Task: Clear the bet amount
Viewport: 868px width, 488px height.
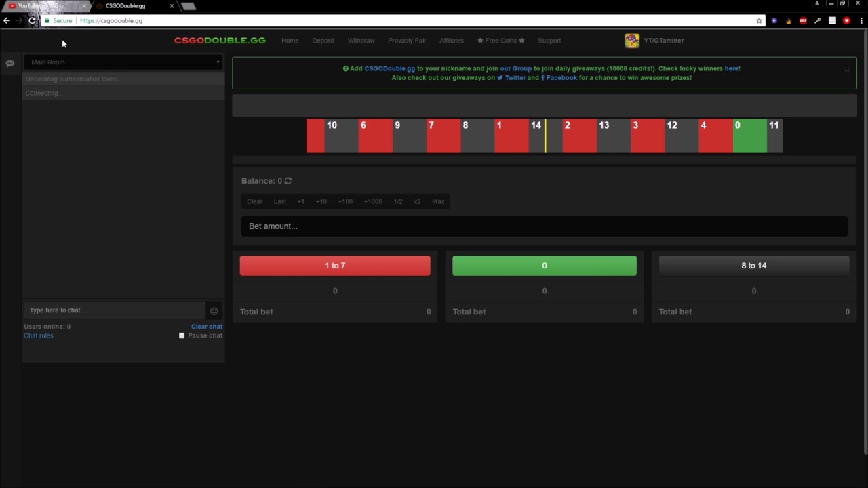Action: pos(254,201)
